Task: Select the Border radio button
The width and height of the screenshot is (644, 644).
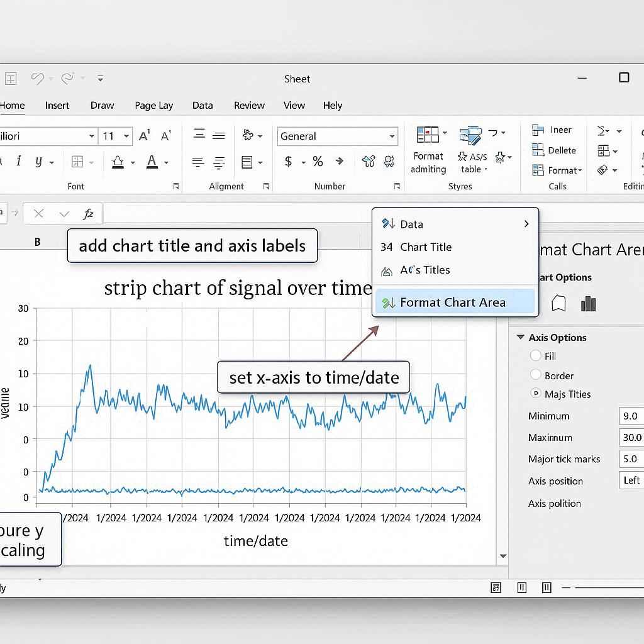Action: 536,375
